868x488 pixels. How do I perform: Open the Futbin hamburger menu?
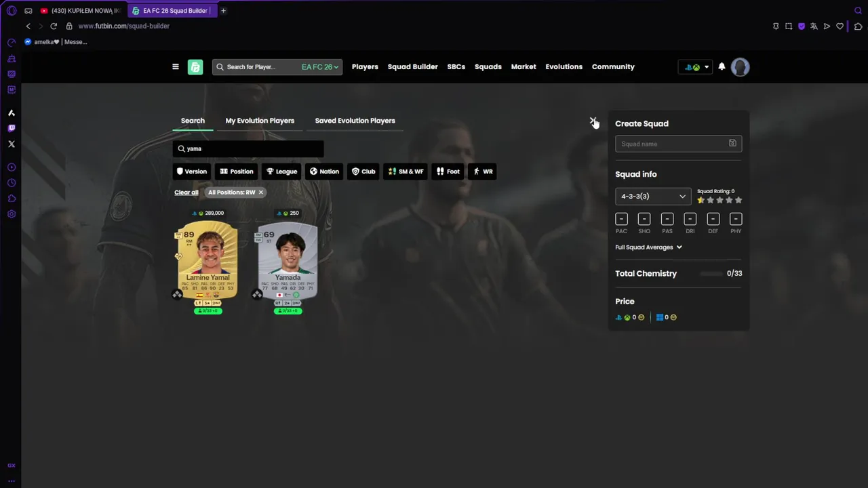coord(176,66)
